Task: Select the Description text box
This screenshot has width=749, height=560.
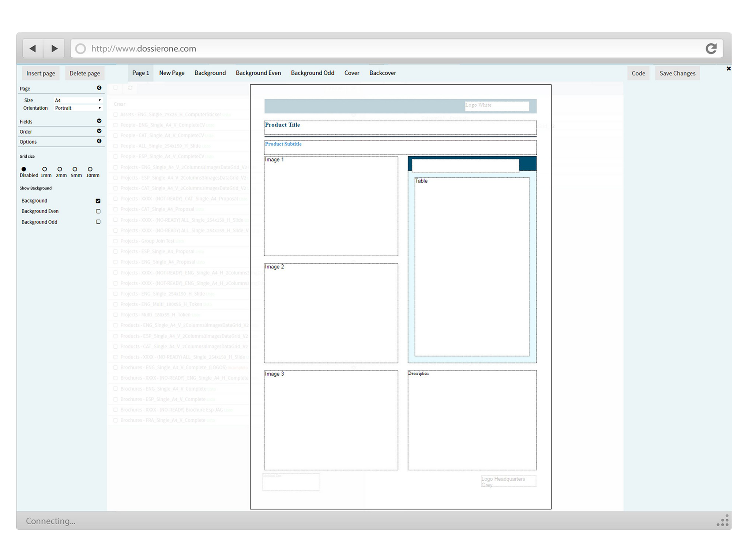Action: click(472, 420)
